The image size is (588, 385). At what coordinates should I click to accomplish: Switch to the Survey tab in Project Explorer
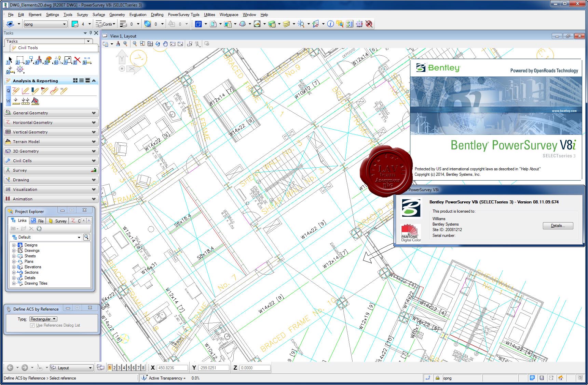(58, 221)
